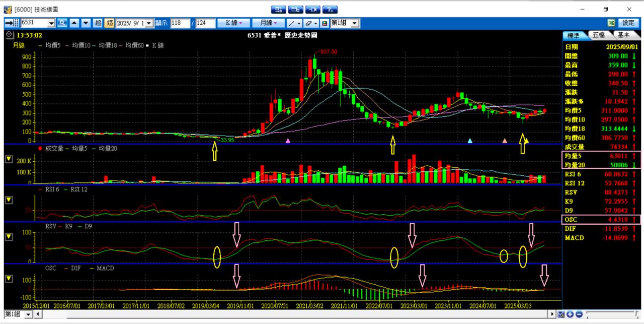Select the eraser tool

pyautogui.click(x=309, y=23)
